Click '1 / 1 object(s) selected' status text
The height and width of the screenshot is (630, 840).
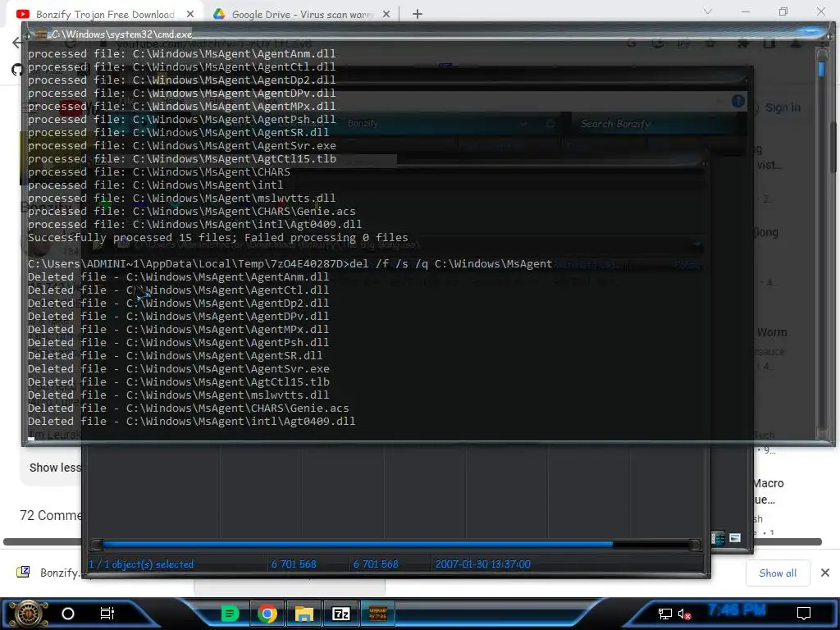(x=141, y=564)
